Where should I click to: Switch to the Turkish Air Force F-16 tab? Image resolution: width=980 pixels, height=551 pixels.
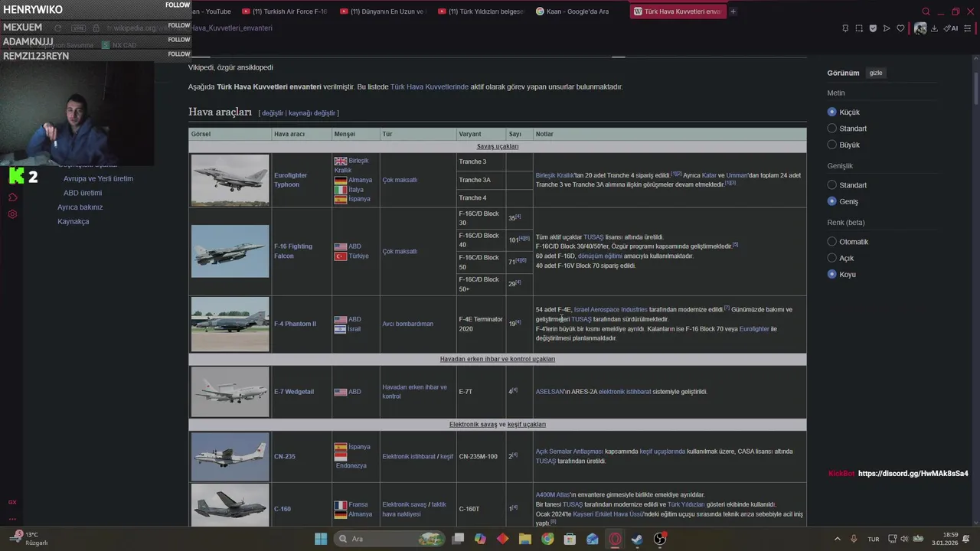tap(285, 11)
